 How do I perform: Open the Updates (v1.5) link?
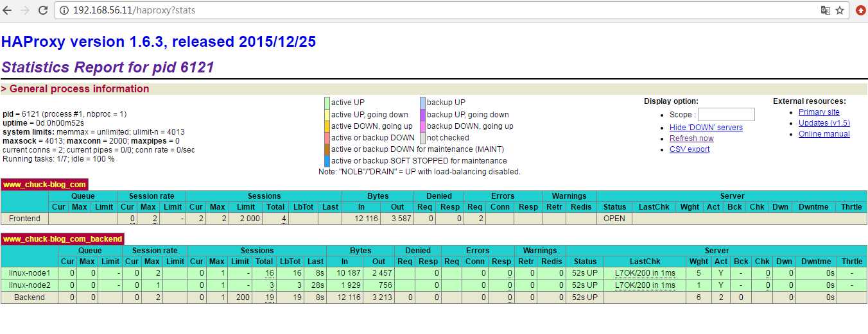click(x=824, y=123)
